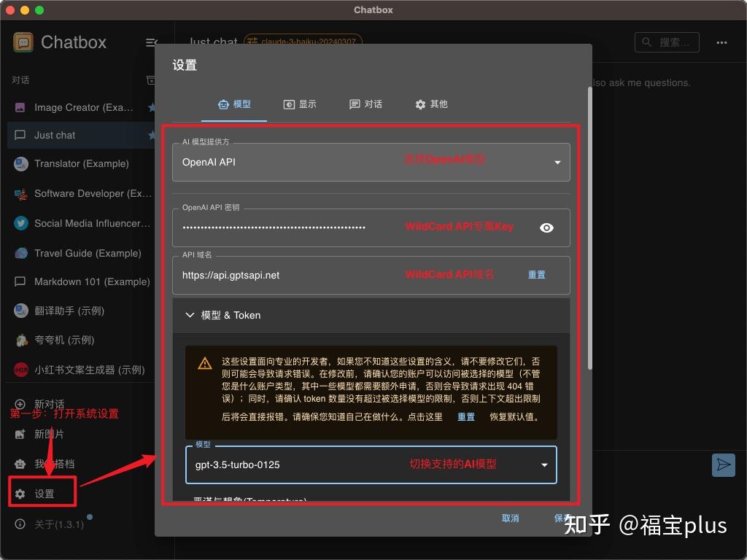Switch to the 显示 tab
This screenshot has width=747, height=560.
[301, 104]
